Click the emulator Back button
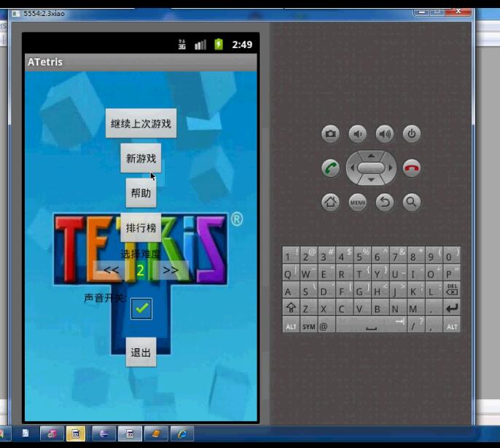Viewport: 500px width, 448px height. (385, 202)
